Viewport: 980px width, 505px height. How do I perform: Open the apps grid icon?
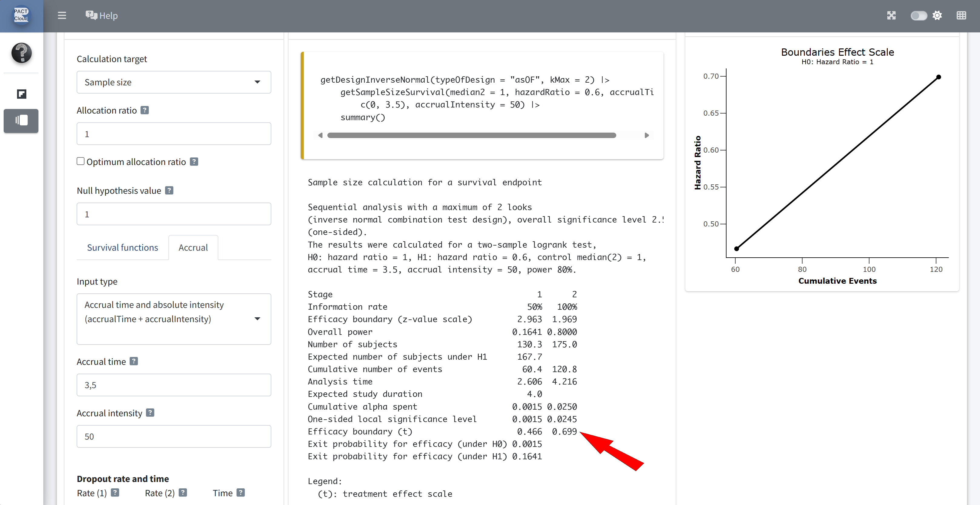click(961, 15)
